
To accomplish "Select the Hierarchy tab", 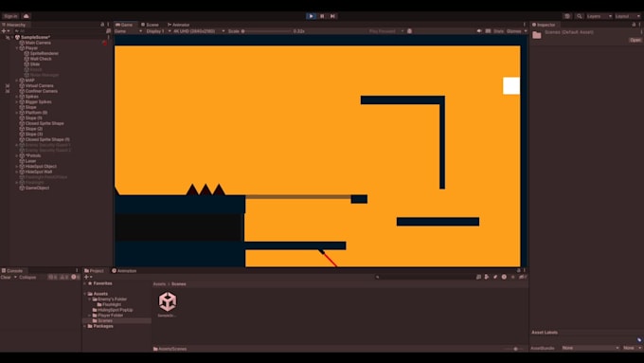I will (x=13, y=25).
